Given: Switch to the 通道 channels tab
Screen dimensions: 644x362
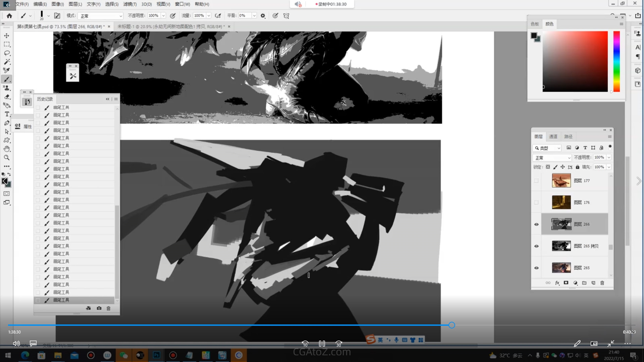Looking at the screenshot, I should pyautogui.click(x=553, y=136).
